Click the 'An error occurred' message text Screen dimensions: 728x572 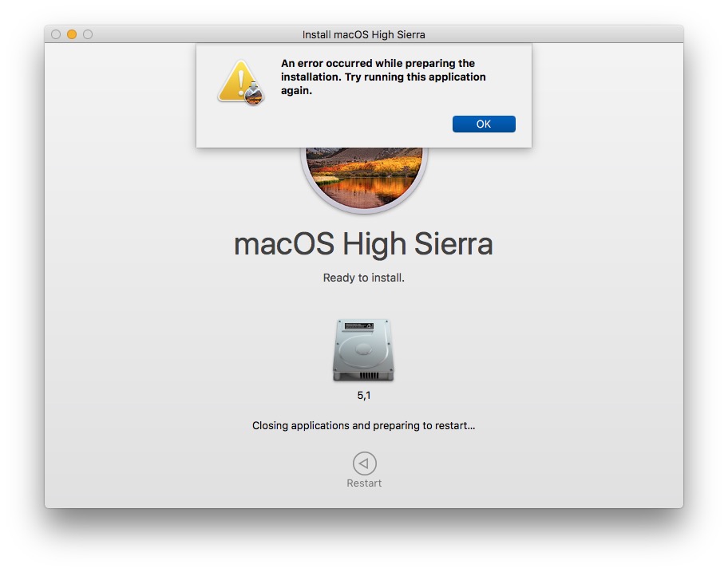pos(383,77)
